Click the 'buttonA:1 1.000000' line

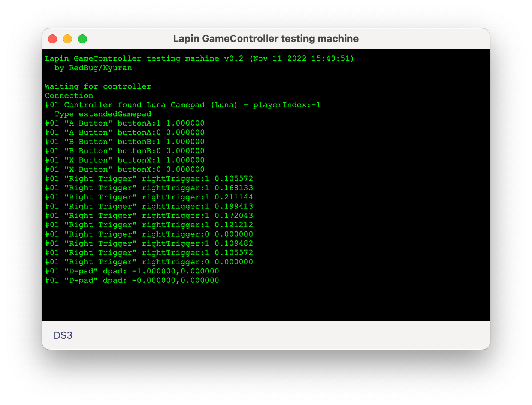(125, 123)
